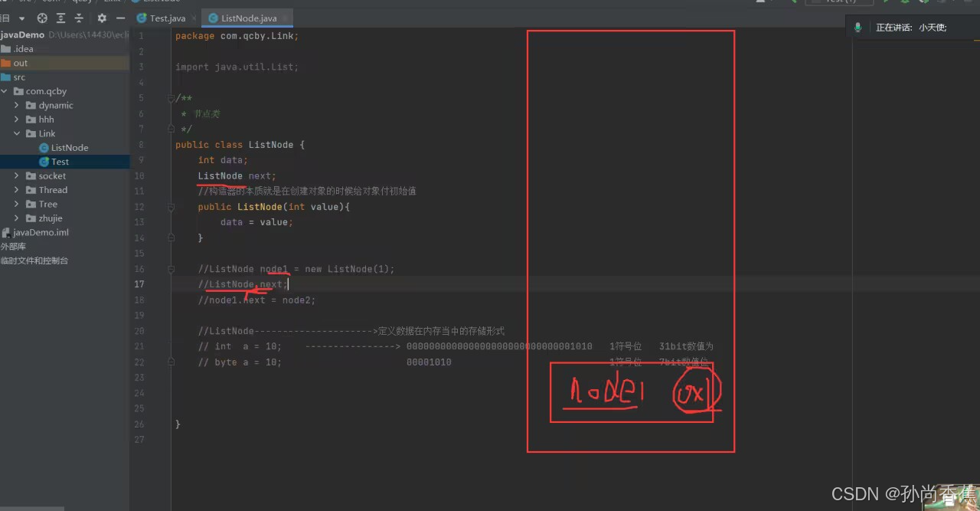Expand the socket package
Image resolution: width=980 pixels, height=511 pixels.
(17, 176)
